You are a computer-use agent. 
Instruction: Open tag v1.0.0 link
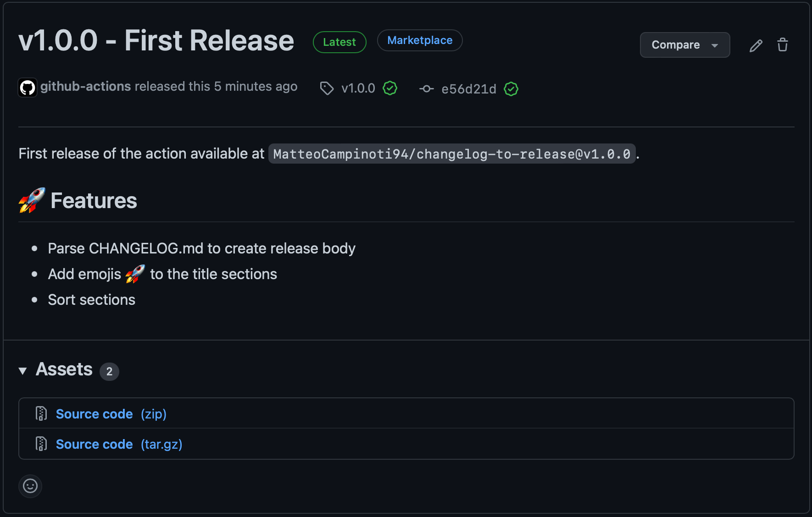pos(358,88)
